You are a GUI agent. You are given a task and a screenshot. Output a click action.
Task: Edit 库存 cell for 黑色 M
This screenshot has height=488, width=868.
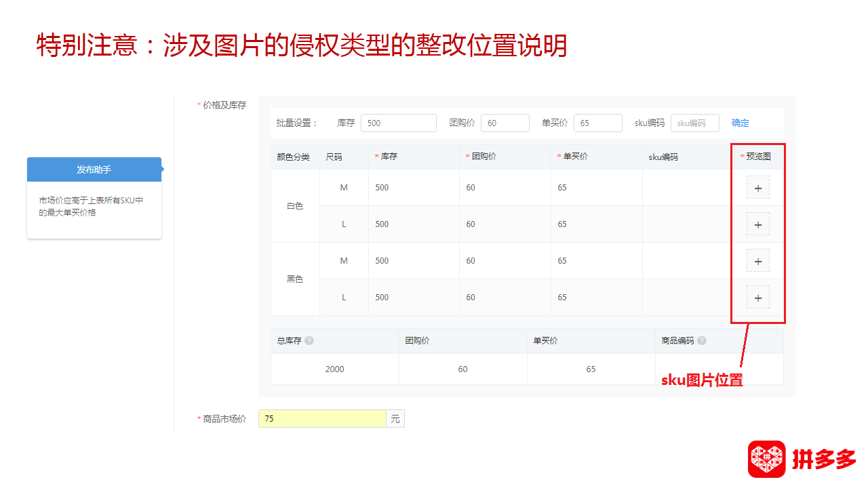(x=414, y=261)
